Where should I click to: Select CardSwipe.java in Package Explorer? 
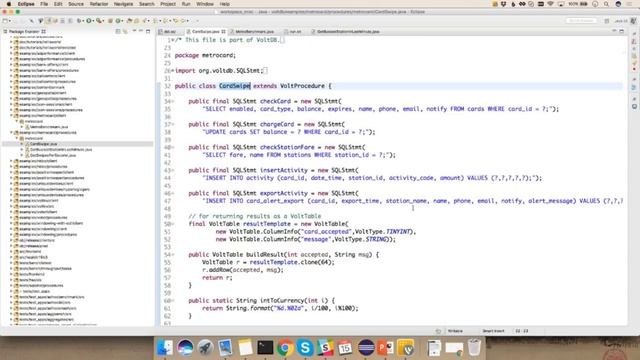43,144
